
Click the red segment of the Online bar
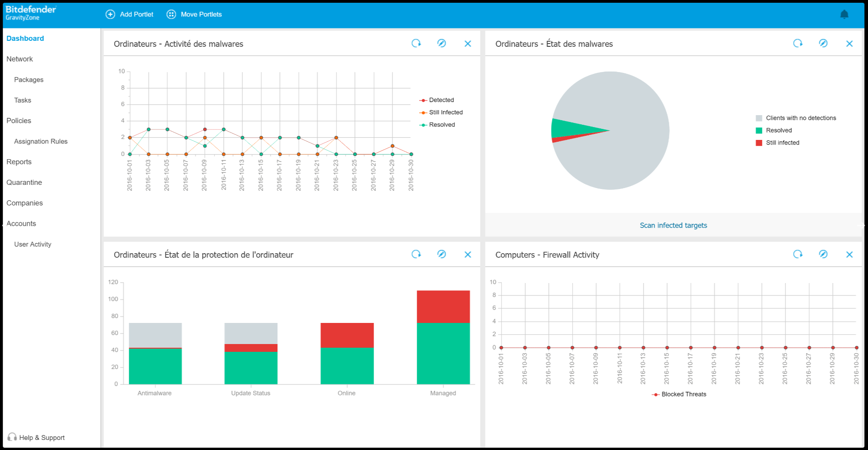coord(347,335)
